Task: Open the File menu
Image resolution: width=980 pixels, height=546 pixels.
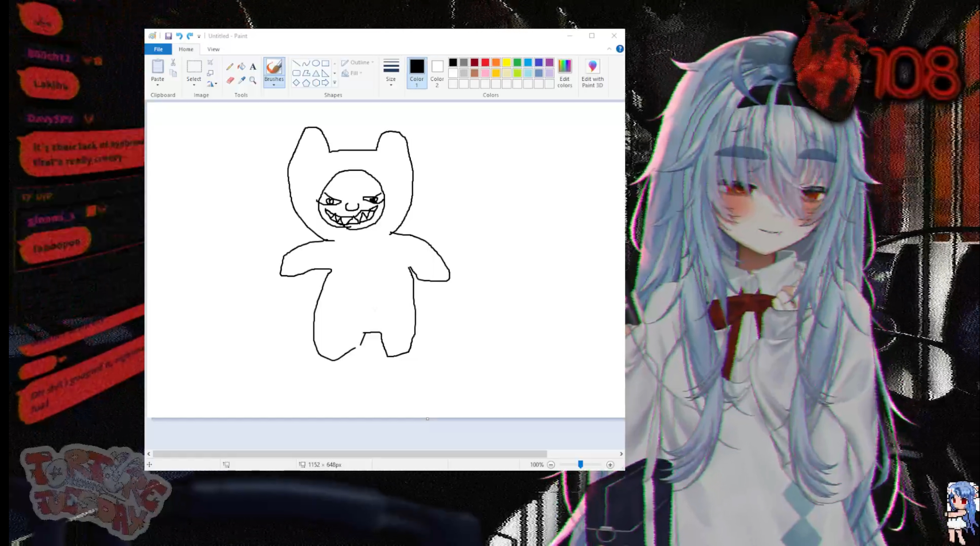Action: tap(158, 49)
